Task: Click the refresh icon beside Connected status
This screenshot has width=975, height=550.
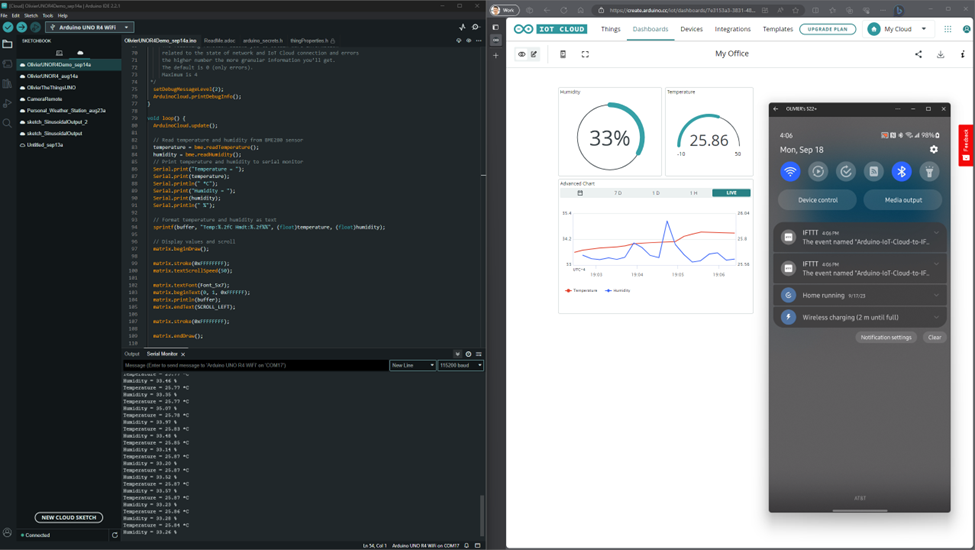Action: (114, 535)
